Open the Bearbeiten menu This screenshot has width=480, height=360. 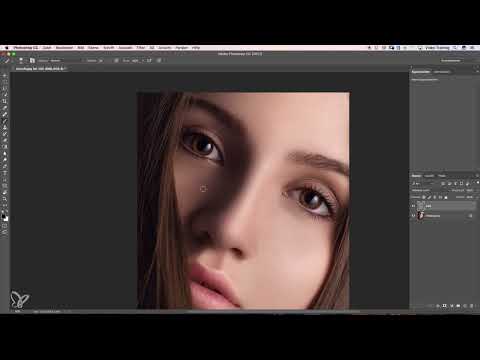(64, 48)
